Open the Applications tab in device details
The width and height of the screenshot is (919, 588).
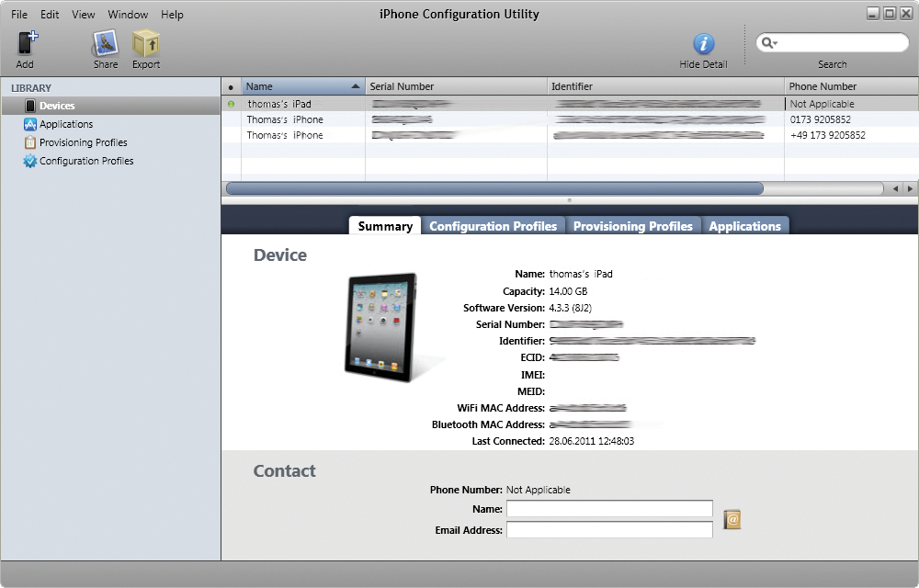[745, 225]
